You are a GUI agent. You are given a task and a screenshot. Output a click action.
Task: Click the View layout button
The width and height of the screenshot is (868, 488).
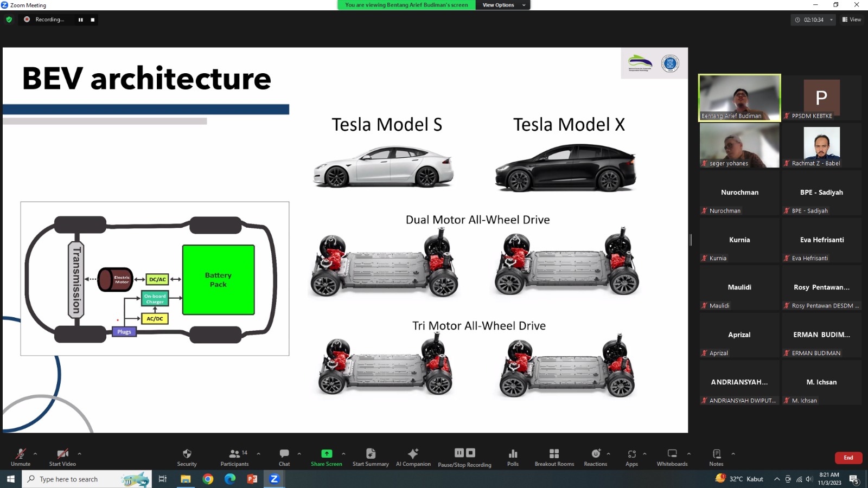(852, 20)
